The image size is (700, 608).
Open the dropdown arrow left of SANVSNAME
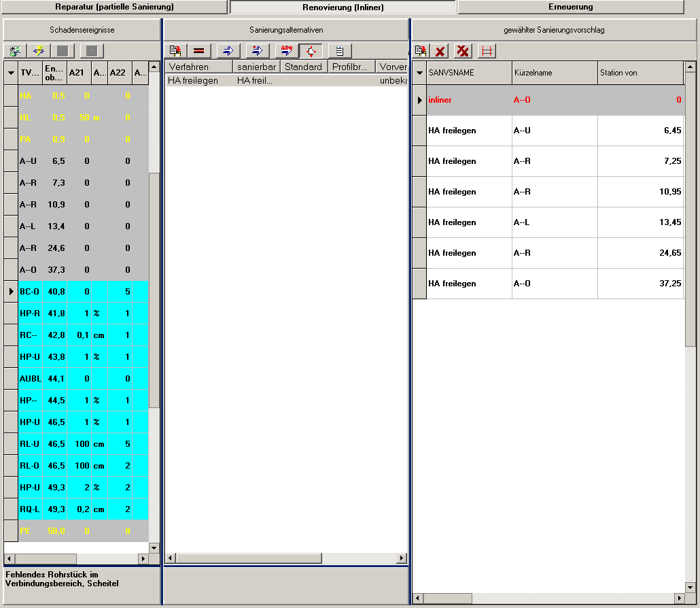tap(419, 73)
